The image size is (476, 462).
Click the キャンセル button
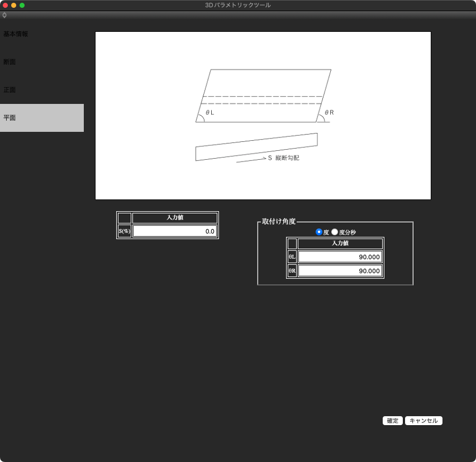click(x=423, y=421)
